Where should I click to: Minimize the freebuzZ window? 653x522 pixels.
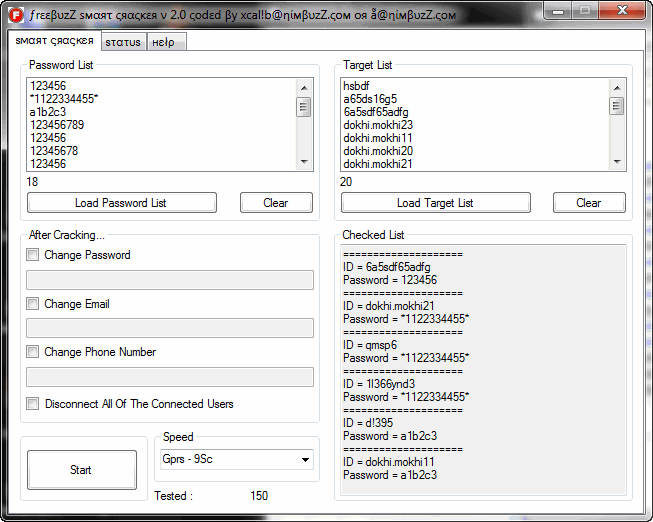558,11
